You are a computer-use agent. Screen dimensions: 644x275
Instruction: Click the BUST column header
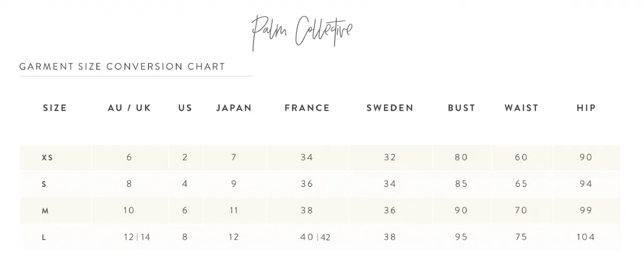pyautogui.click(x=462, y=108)
